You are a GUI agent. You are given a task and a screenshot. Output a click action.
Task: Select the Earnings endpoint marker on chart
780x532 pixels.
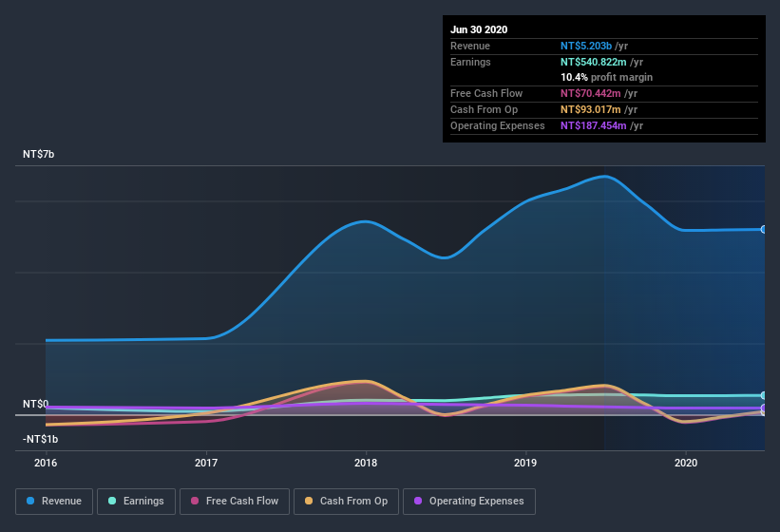[x=763, y=395]
